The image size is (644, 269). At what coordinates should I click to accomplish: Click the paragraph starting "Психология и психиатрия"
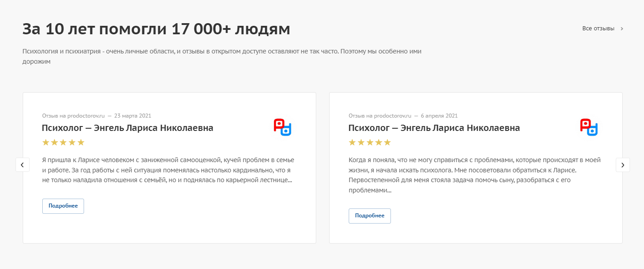click(x=221, y=57)
